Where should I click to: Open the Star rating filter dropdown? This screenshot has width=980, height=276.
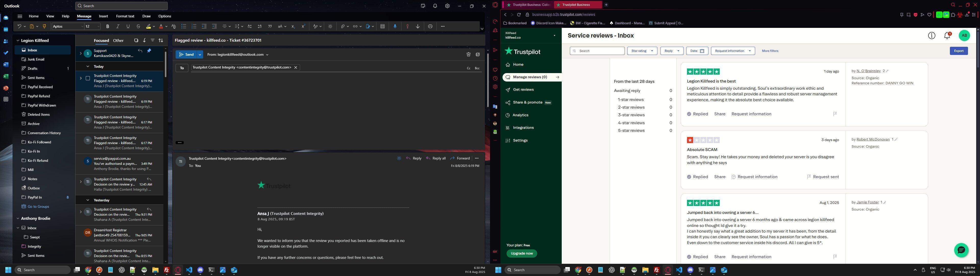642,51
